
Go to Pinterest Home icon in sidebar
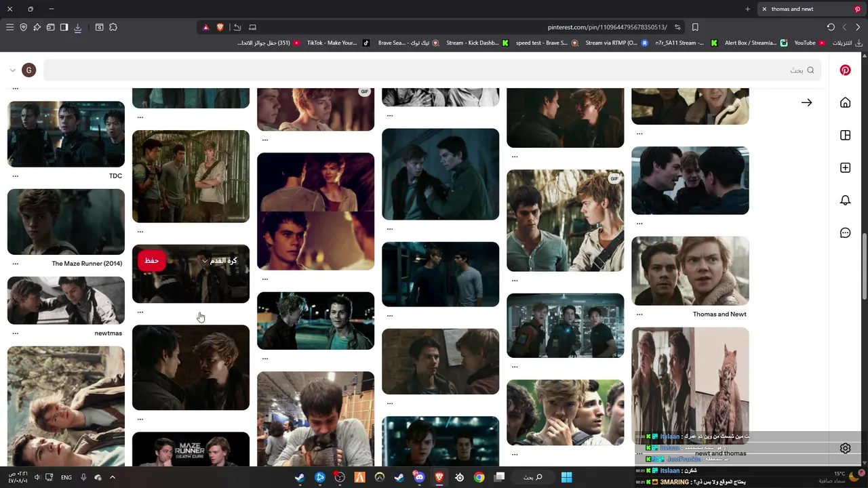(845, 102)
